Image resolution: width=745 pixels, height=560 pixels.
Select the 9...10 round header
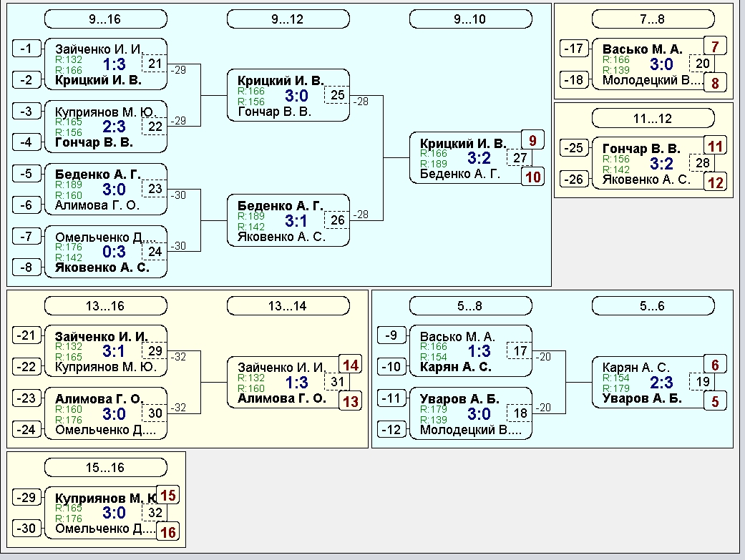tap(470, 19)
